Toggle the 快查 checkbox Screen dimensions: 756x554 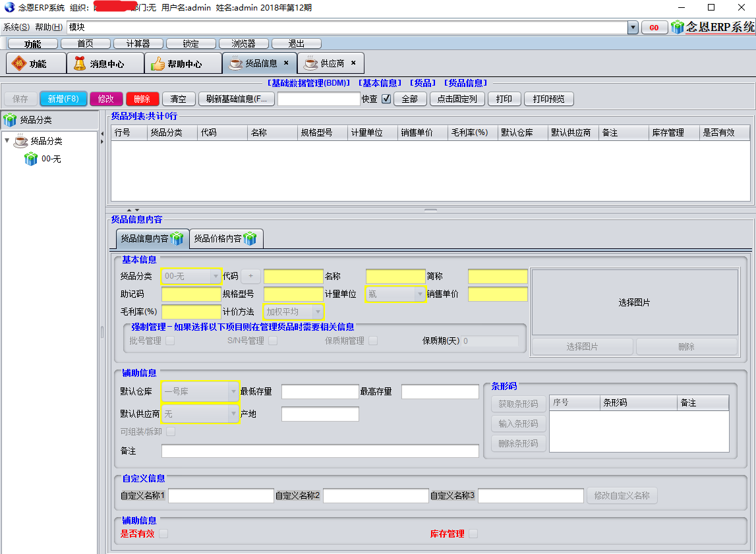point(386,99)
